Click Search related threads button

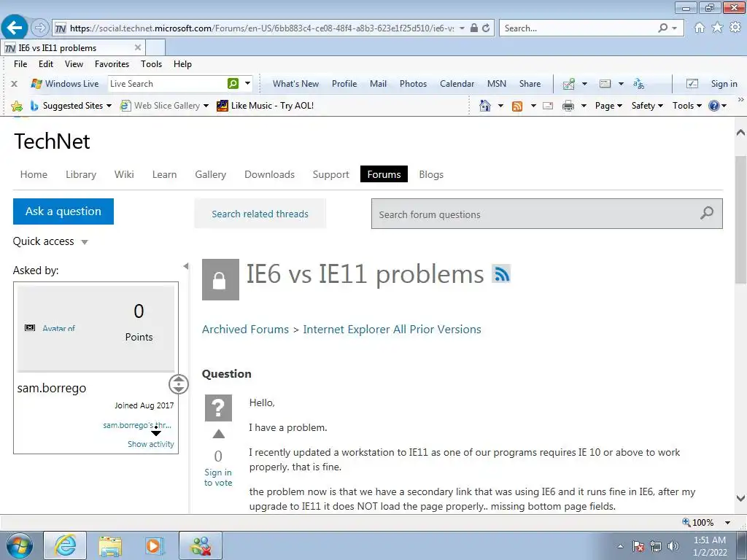click(260, 214)
